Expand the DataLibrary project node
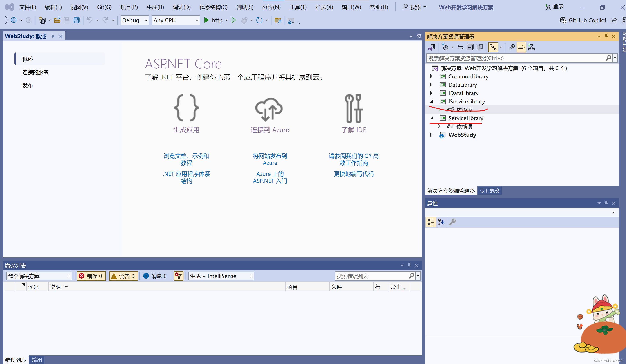 coord(431,85)
